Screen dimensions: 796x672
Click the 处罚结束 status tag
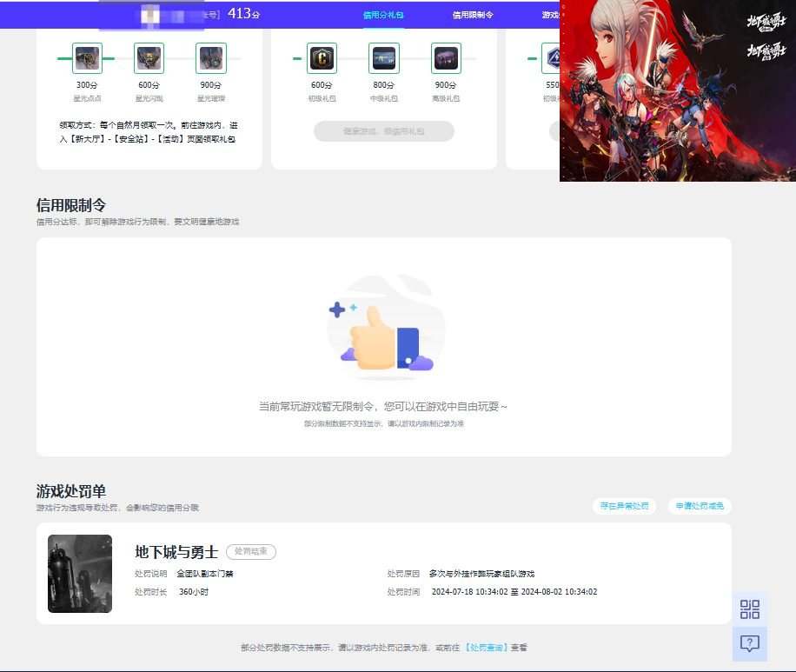tap(251, 552)
